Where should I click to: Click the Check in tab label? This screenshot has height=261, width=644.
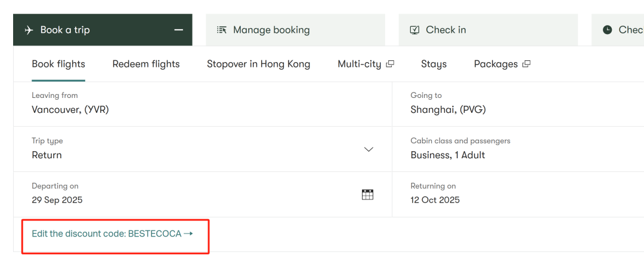point(446,30)
